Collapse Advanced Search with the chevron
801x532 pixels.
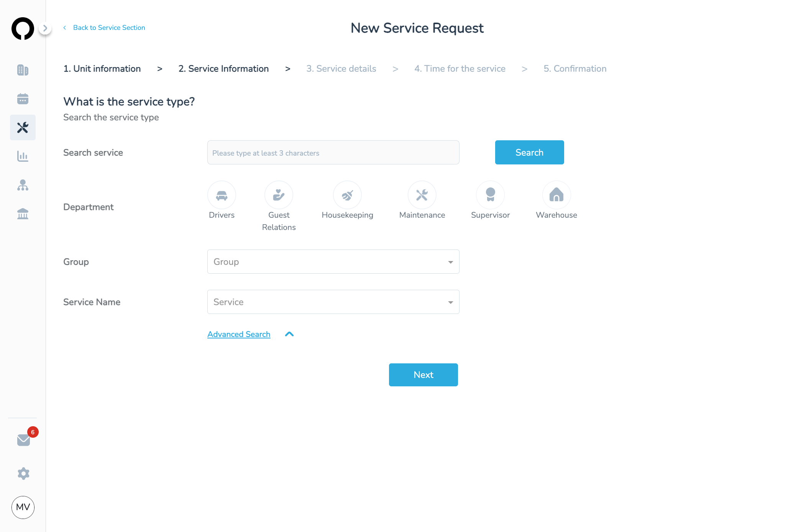click(x=289, y=334)
